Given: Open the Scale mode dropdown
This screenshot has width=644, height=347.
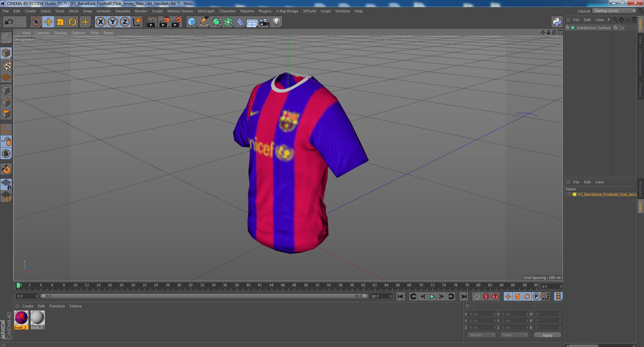Looking at the screenshot, I should 514,335.
